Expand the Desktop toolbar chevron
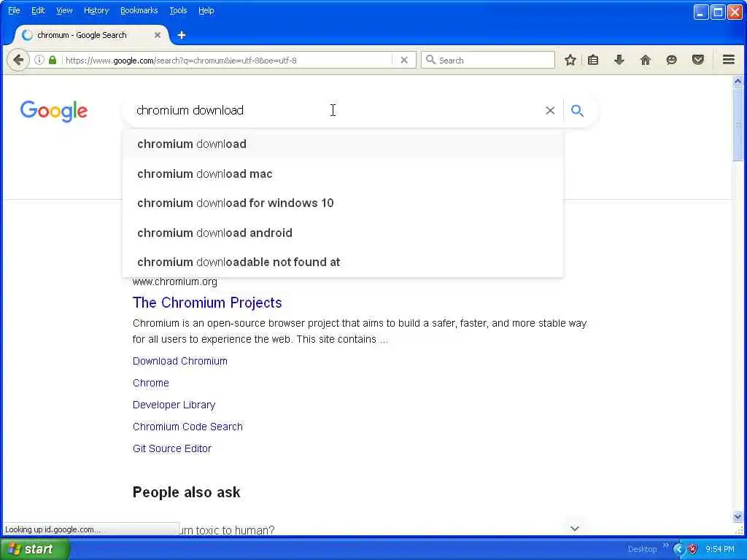The image size is (747, 560). click(665, 545)
